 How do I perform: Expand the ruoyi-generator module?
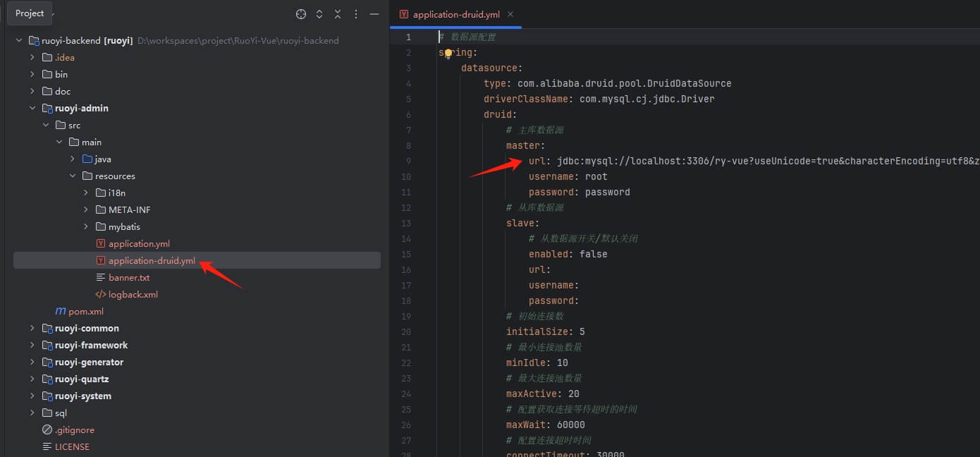(x=32, y=362)
